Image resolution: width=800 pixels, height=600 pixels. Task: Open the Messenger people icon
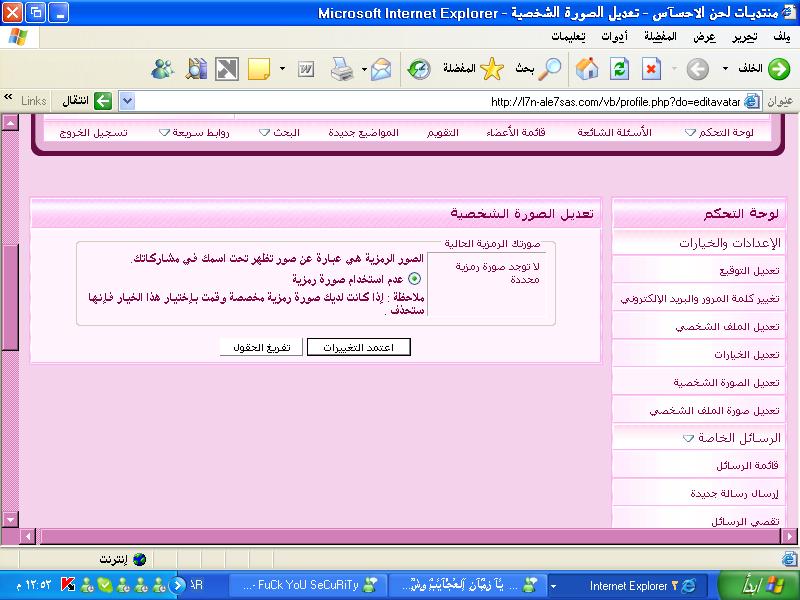(x=163, y=69)
